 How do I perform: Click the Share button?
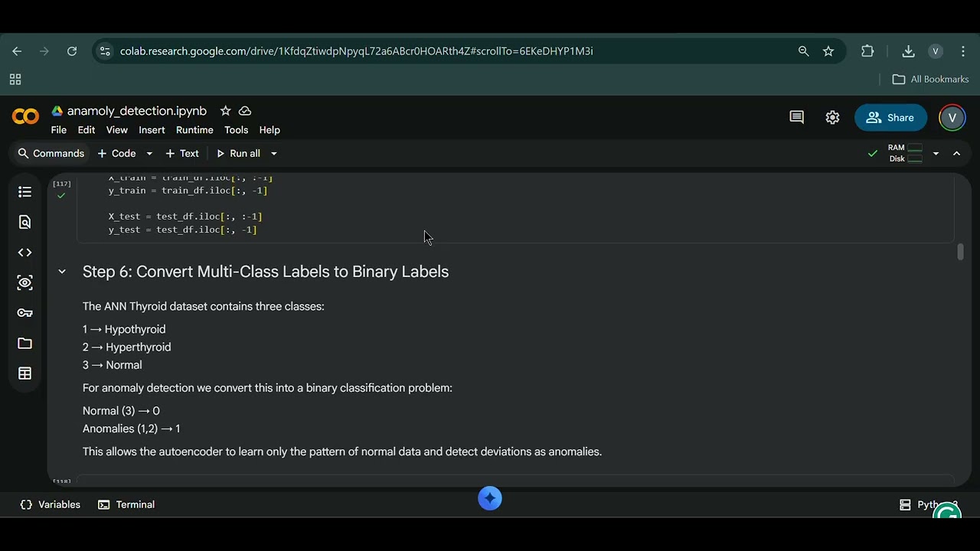tap(890, 118)
